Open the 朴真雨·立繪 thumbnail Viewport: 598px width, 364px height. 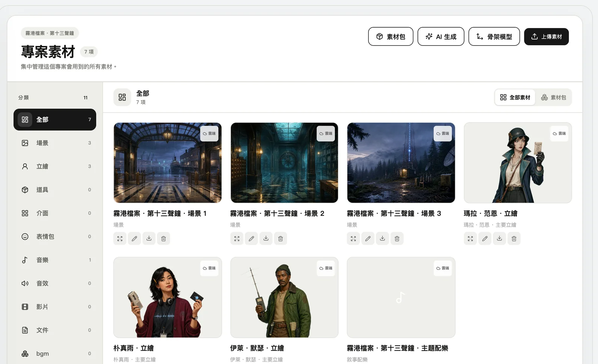(x=167, y=297)
